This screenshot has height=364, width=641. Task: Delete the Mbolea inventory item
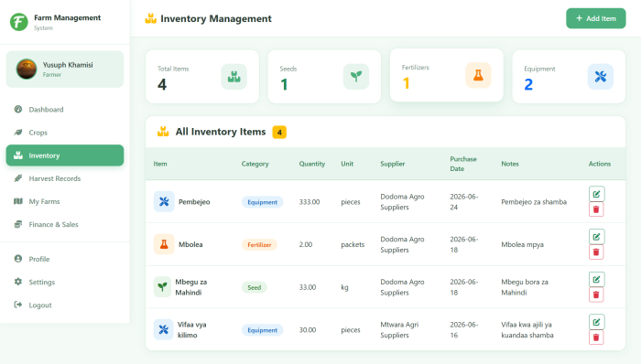(x=596, y=252)
